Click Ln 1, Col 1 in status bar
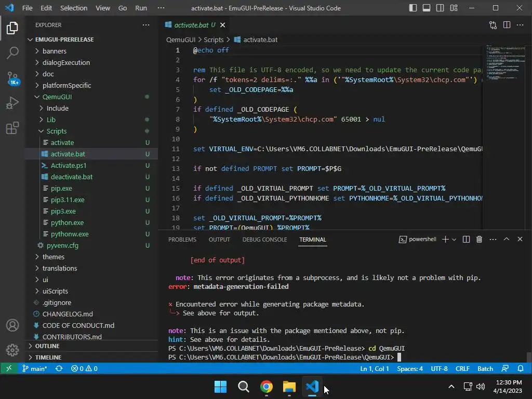The height and width of the screenshot is (399, 532). [x=374, y=368]
